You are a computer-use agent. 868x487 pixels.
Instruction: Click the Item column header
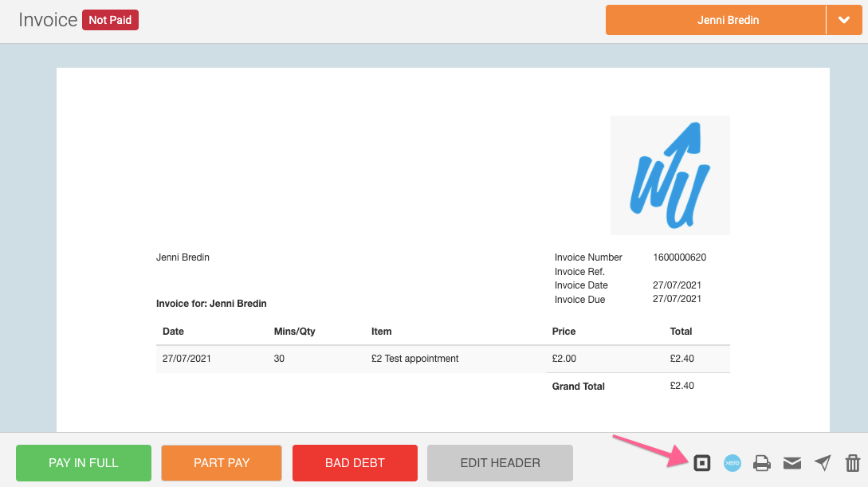[382, 332]
